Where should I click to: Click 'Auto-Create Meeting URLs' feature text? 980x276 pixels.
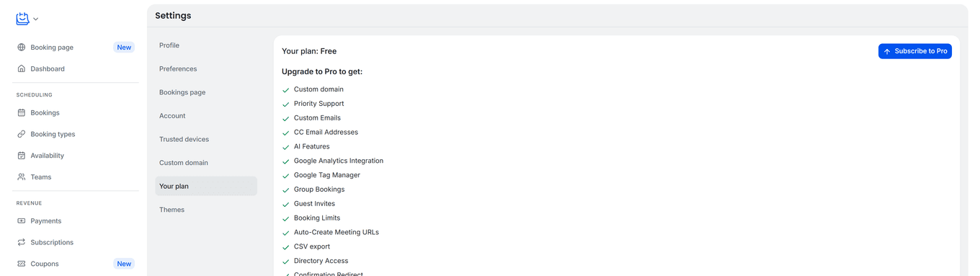coord(337,232)
